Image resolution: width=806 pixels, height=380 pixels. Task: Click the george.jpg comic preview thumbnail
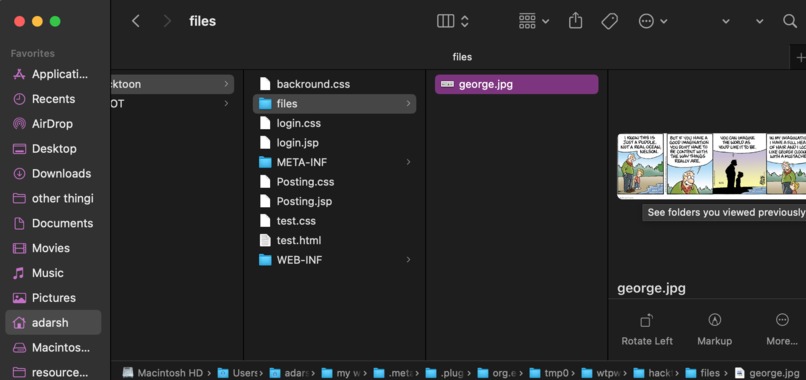click(711, 166)
